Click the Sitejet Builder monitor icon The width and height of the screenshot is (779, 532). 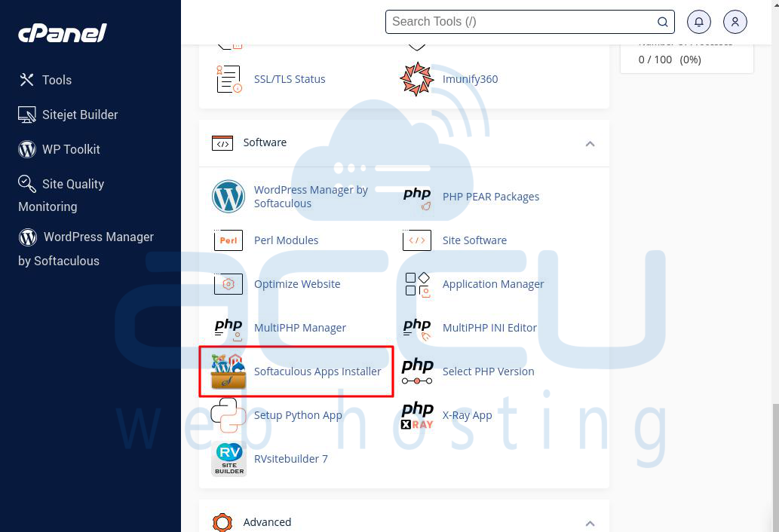(27, 115)
